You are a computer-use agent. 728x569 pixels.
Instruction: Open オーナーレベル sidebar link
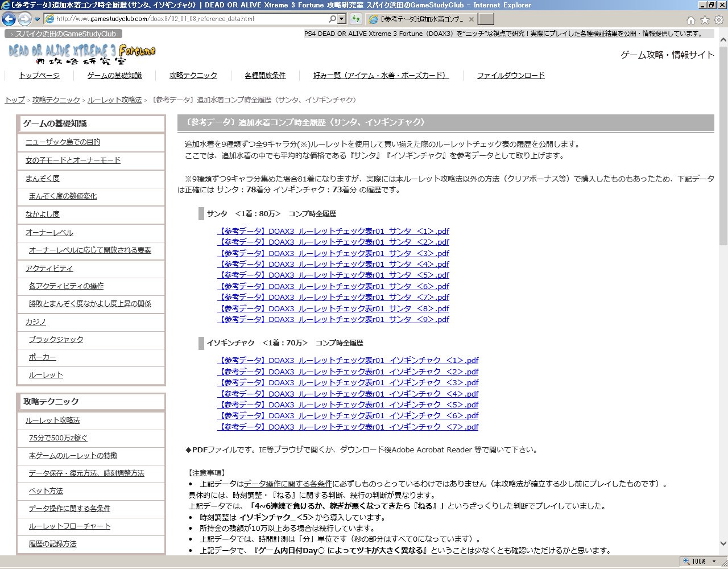49,232
